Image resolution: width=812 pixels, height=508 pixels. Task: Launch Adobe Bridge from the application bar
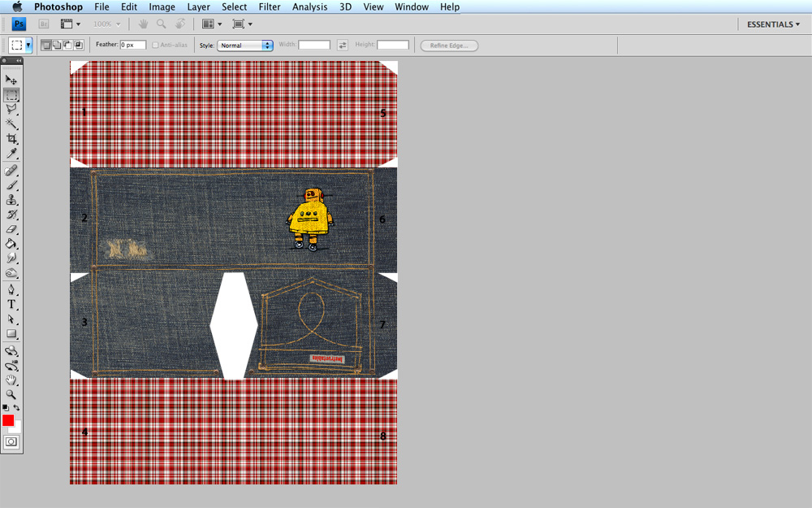coord(44,24)
